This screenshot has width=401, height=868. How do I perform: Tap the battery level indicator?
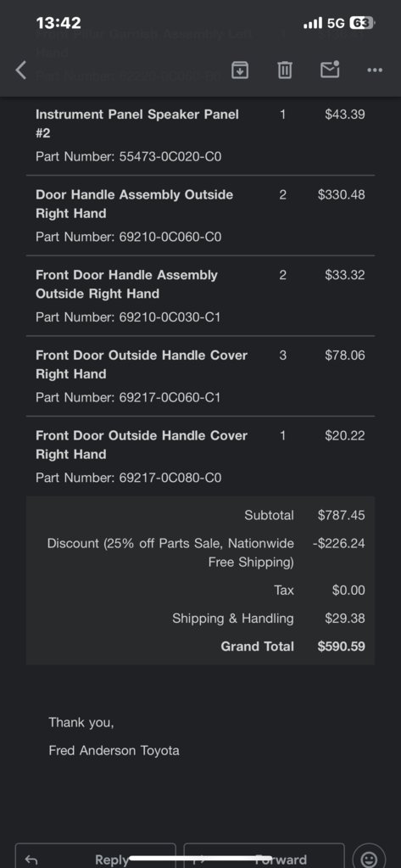tap(362, 23)
